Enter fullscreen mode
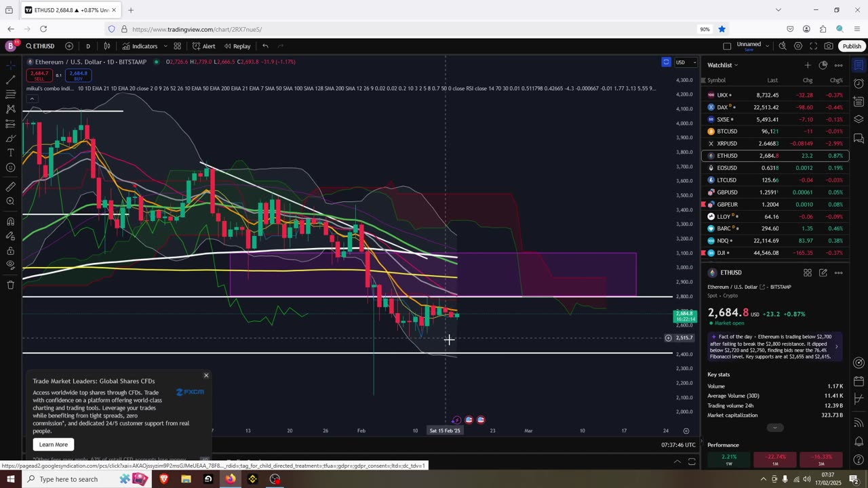Viewport: 868px width, 488px height. click(813, 46)
